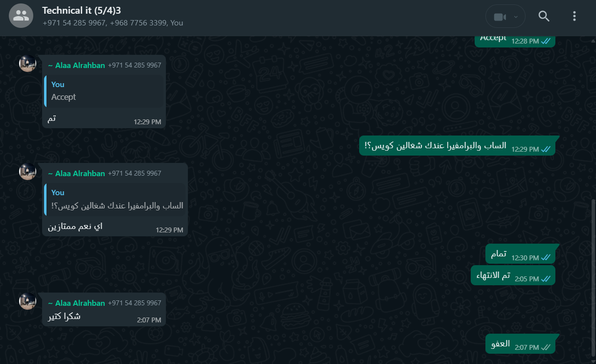Click read-receipt ticks on 12:30 PM message
The height and width of the screenshot is (364, 596).
(546, 258)
